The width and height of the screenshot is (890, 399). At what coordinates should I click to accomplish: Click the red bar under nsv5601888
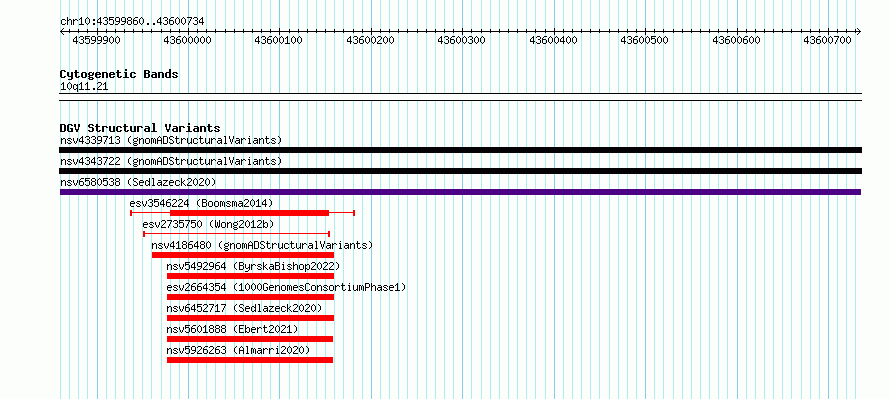coord(250,339)
